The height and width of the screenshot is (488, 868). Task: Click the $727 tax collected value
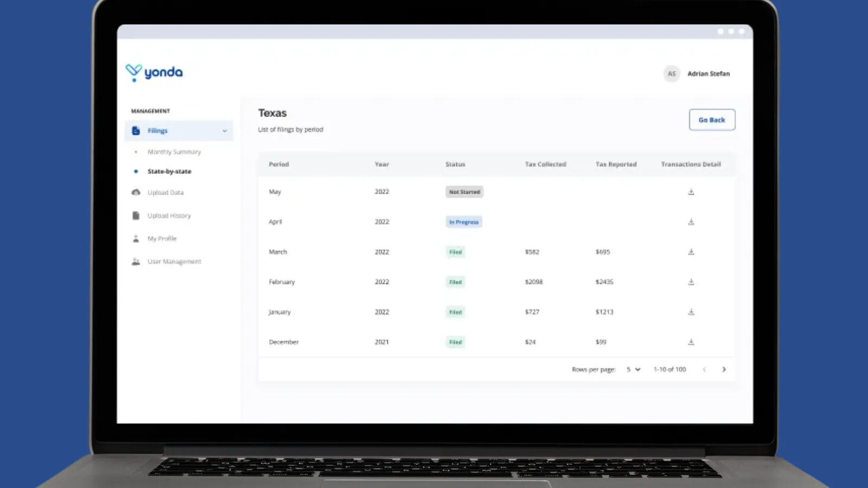tap(532, 312)
